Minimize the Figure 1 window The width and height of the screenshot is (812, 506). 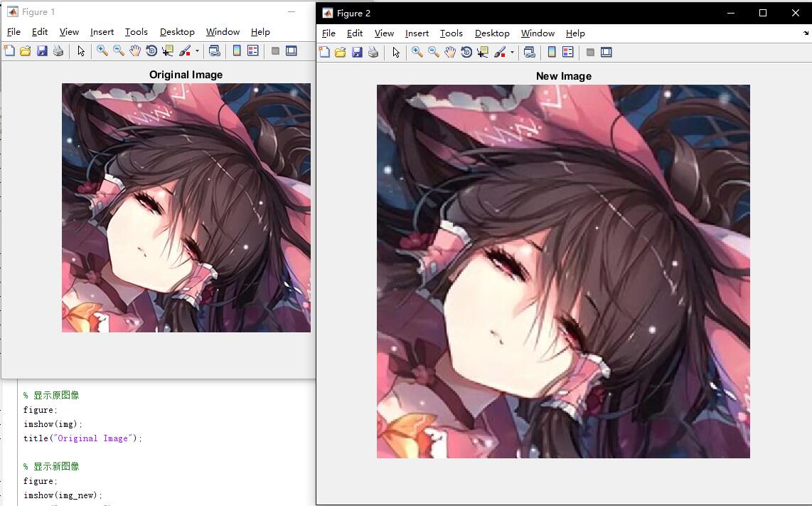coord(292,11)
